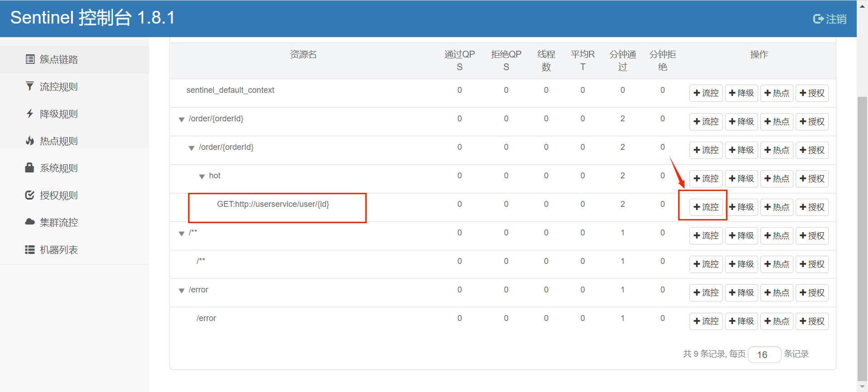
Task: Click the 注销 logout icon
Action: pyautogui.click(x=818, y=19)
